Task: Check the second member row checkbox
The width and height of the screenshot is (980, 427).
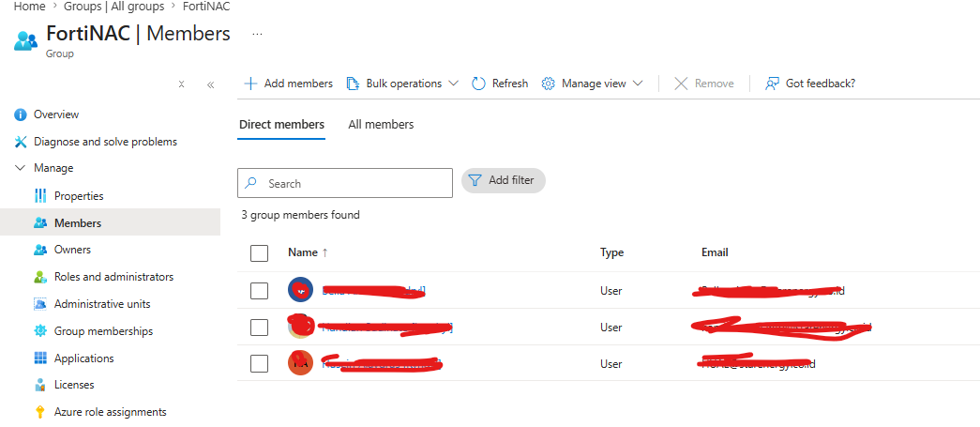Action: 259,327
